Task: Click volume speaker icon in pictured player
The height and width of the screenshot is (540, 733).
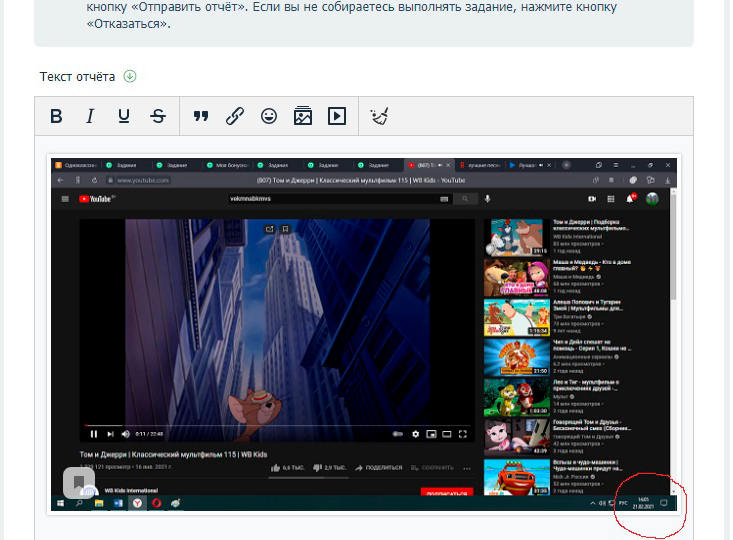Action: tap(125, 434)
